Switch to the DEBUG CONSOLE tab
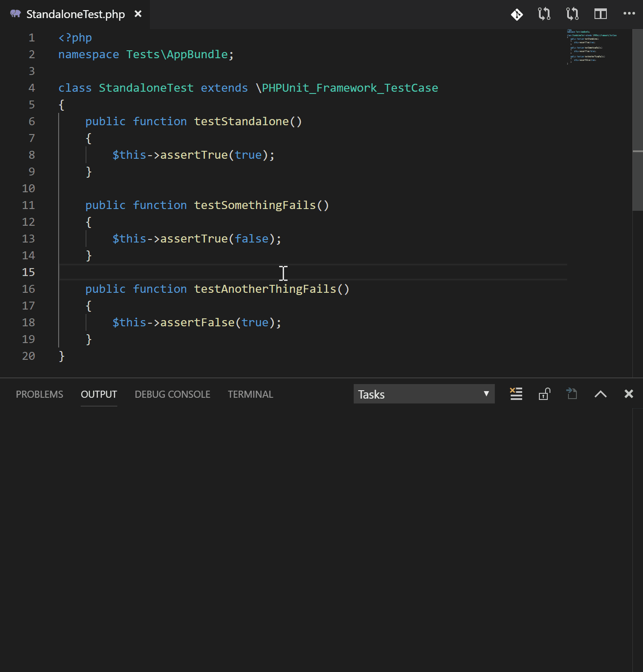 (x=172, y=394)
